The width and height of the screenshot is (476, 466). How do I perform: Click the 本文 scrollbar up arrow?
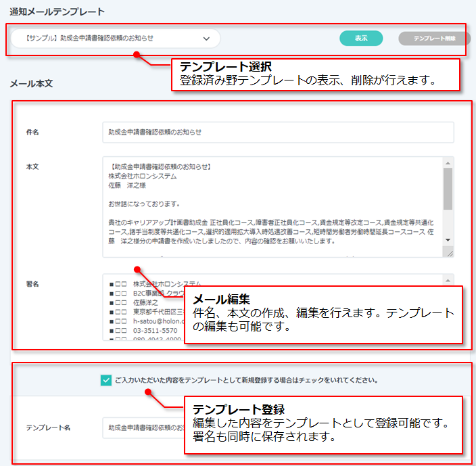click(x=448, y=163)
